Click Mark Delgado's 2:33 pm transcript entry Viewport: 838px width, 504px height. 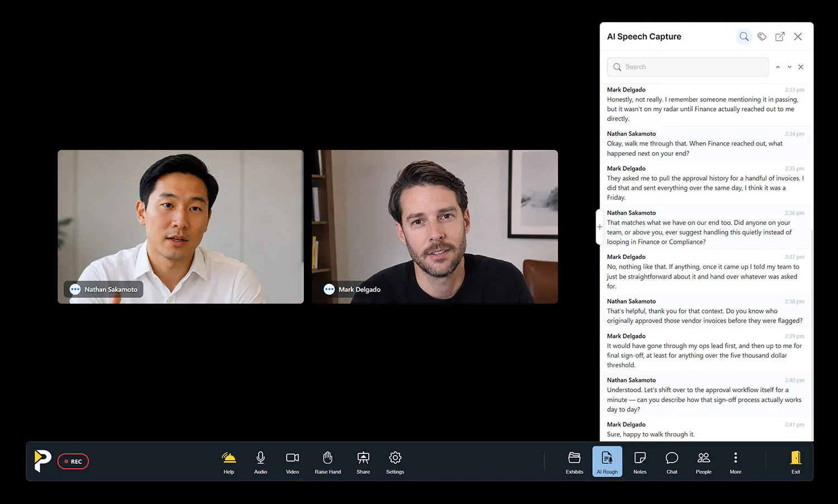point(706,104)
